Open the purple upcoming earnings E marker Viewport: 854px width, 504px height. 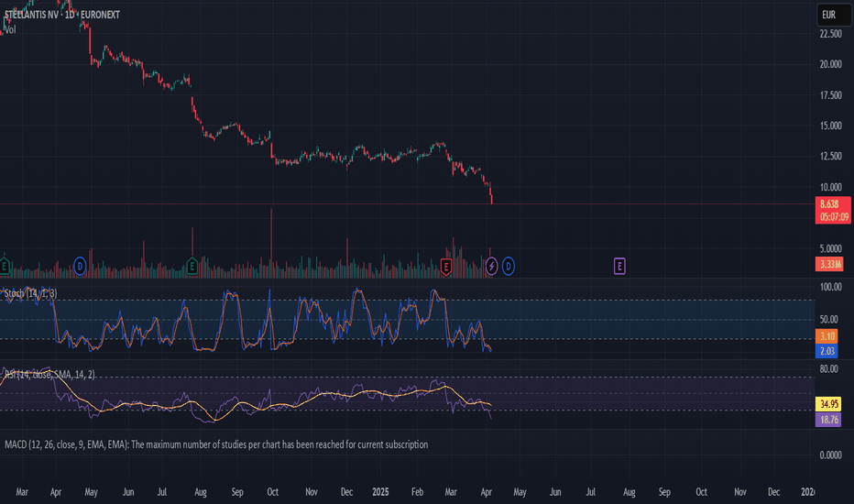[x=619, y=266]
